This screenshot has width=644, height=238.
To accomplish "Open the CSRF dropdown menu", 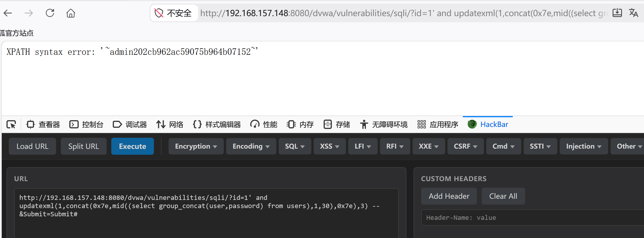I will 465,146.
